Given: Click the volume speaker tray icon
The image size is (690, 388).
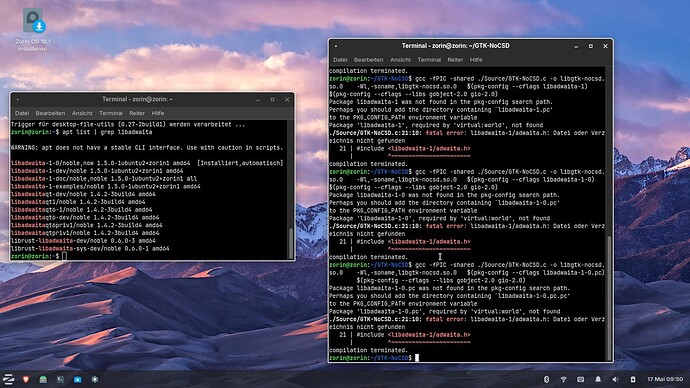Looking at the screenshot, I should point(615,379).
